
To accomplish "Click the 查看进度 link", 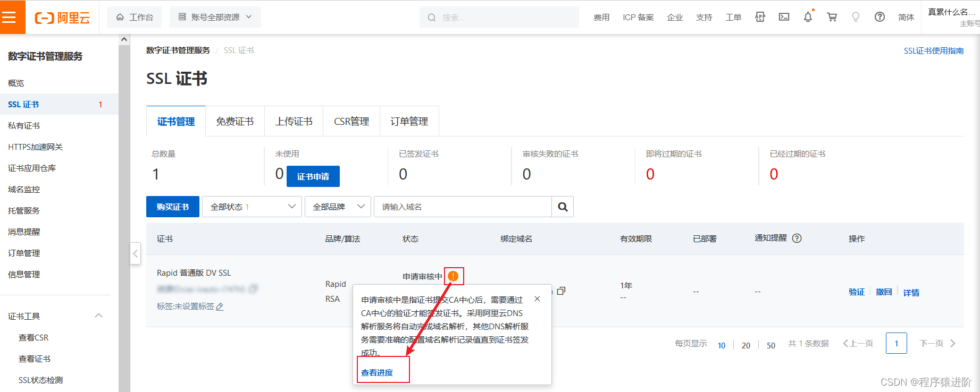I will tap(377, 372).
